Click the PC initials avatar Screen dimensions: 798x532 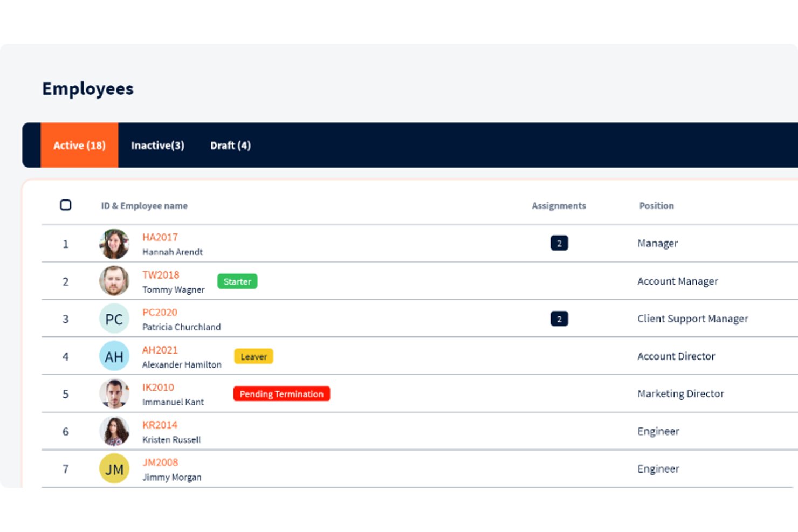coord(114,319)
